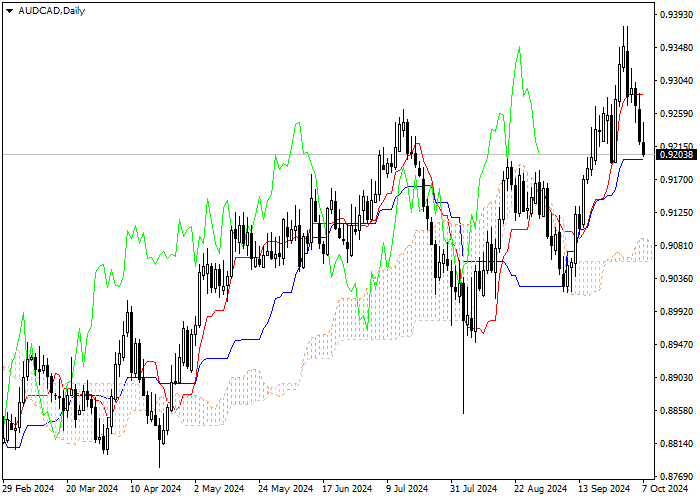Image resolution: width=700 pixels, height=500 pixels.
Task: Click the 0.91700 price level label
Action: point(677,179)
